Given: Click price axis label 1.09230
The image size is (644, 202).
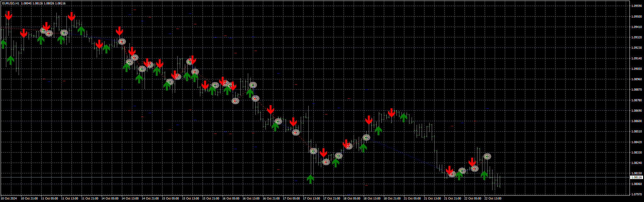Looking at the screenshot, I should click(636, 48).
